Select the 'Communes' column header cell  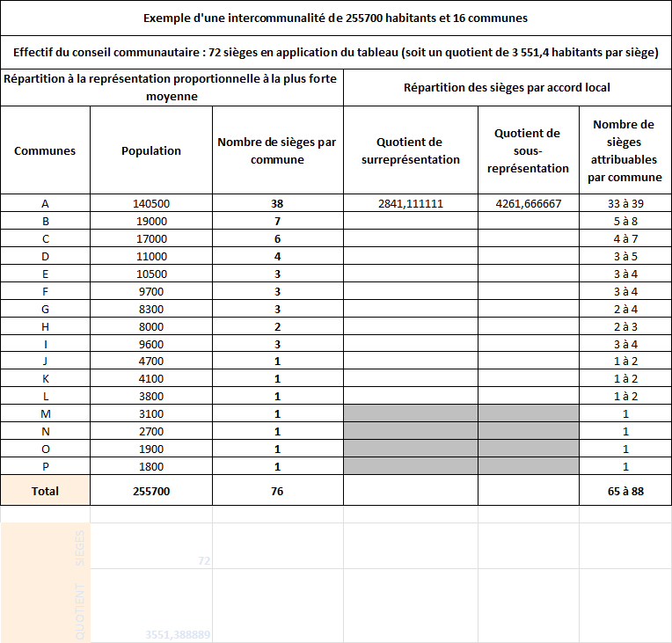click(x=45, y=150)
